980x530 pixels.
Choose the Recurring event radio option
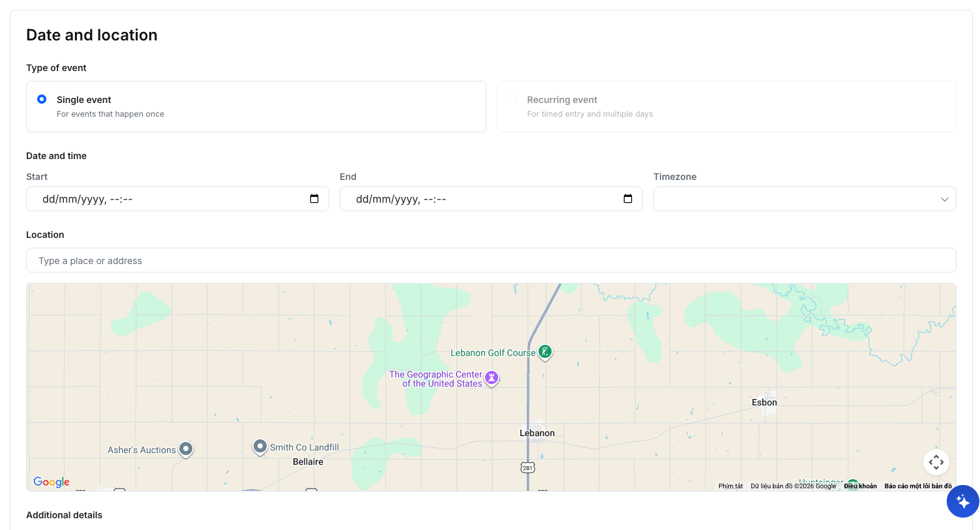[x=512, y=99]
